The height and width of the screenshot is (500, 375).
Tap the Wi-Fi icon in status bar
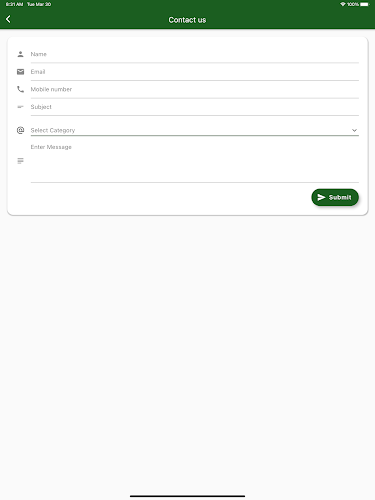click(x=343, y=4)
